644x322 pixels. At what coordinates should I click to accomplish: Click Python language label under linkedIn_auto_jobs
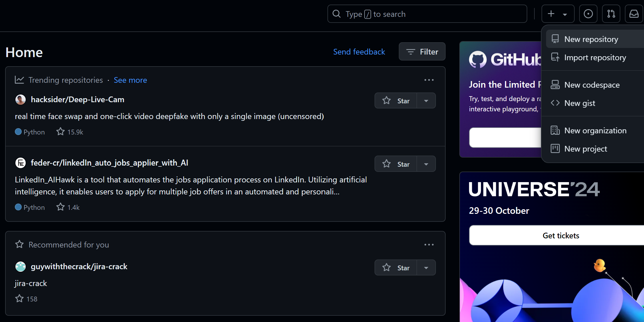(x=34, y=207)
